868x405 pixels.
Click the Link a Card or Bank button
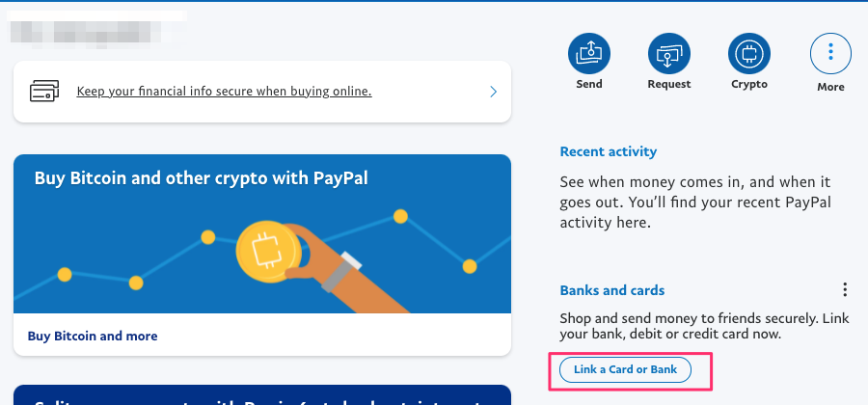626,369
